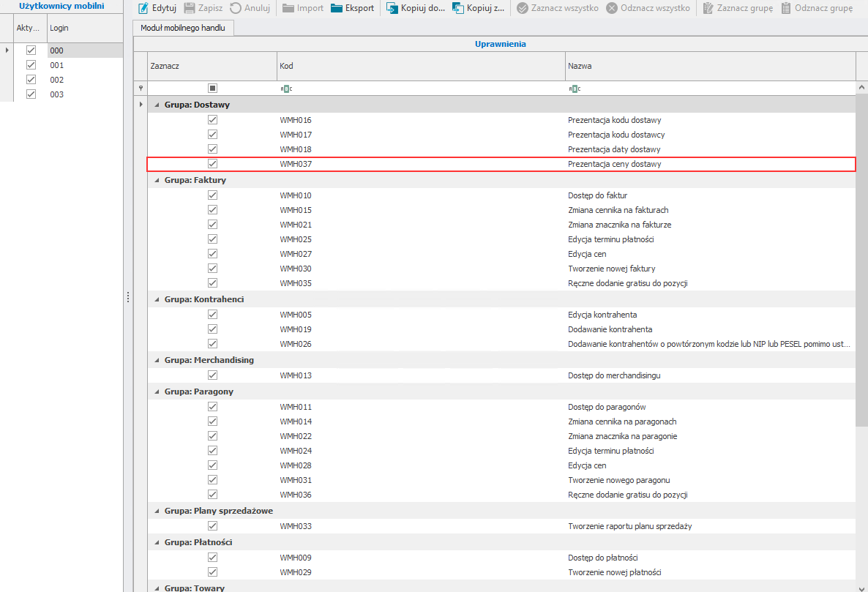Click the Login column header
The height and width of the screenshot is (592, 868).
coord(85,28)
